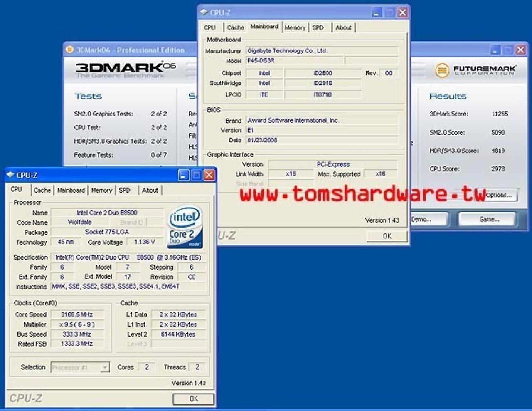Click the Intel Core 2 Duo logo

point(185,227)
